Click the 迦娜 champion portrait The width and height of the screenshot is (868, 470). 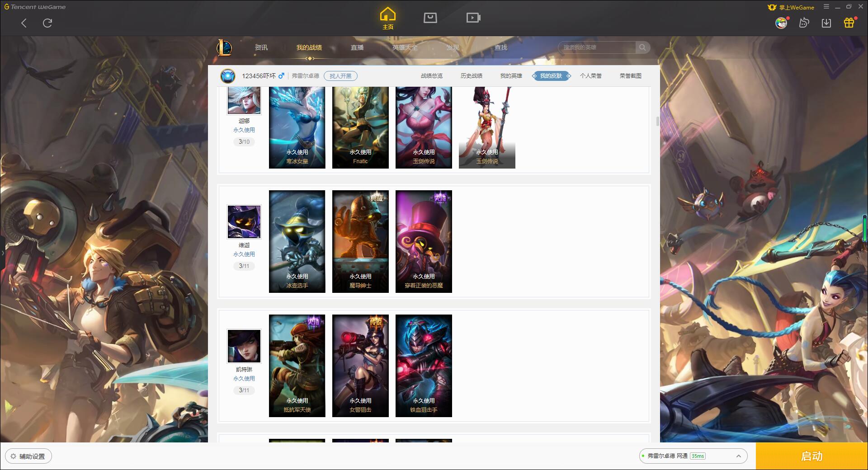click(244, 100)
